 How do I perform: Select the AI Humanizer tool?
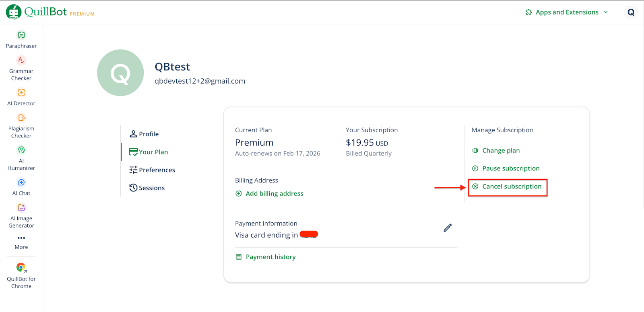(21, 158)
